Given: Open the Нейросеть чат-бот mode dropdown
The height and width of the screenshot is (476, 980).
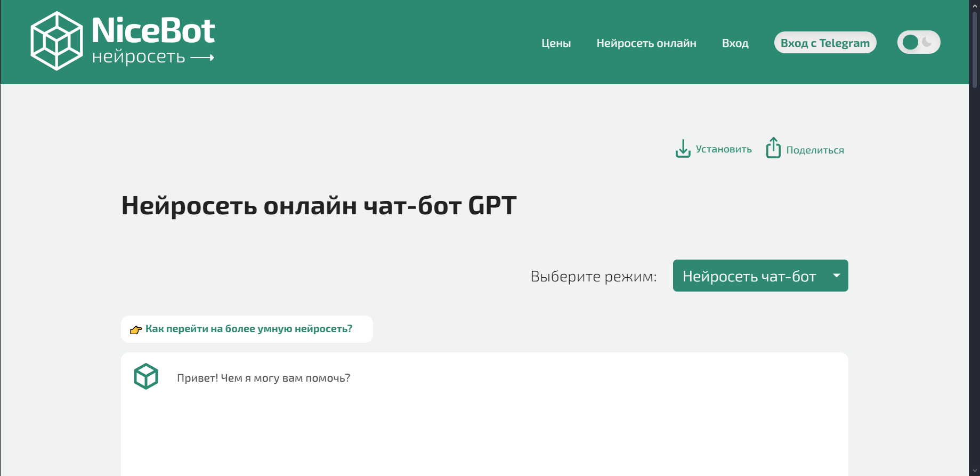Looking at the screenshot, I should coord(760,276).
